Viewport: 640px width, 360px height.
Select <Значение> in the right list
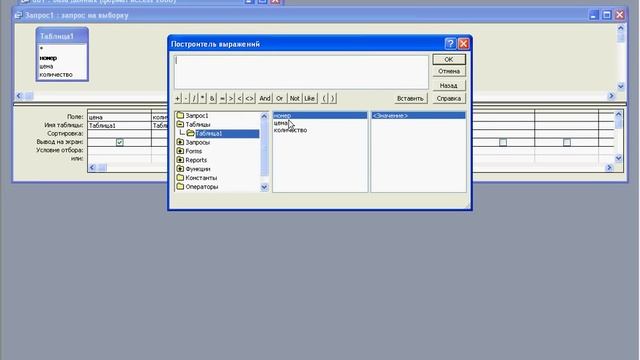click(x=418, y=116)
